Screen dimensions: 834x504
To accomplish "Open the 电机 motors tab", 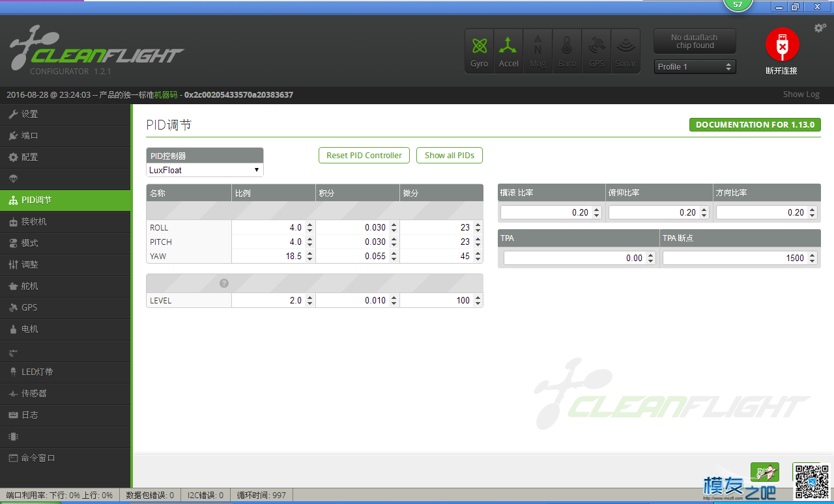I will tap(65, 329).
